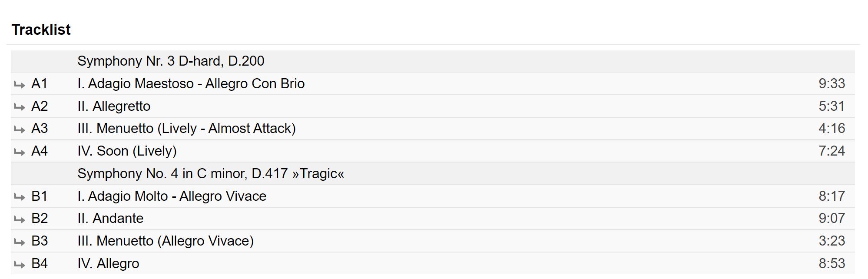Click the arrow icon beside track A2
This screenshot has width=868, height=279.
pos(20,107)
